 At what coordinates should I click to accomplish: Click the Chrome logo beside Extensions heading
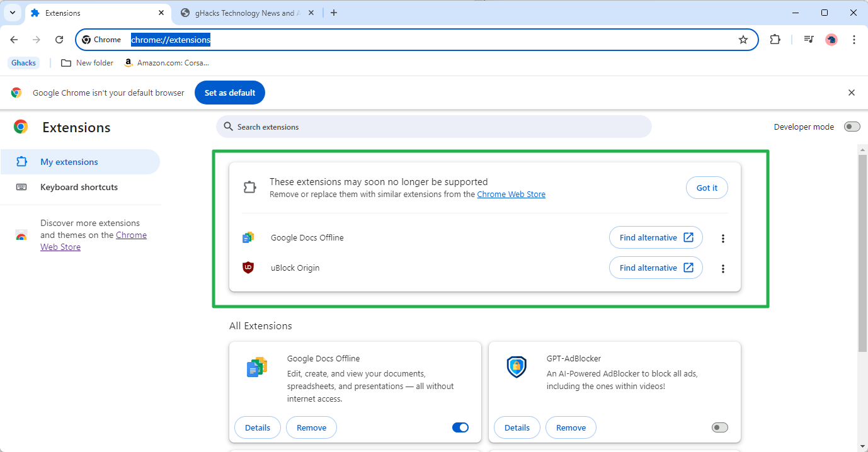(x=21, y=127)
